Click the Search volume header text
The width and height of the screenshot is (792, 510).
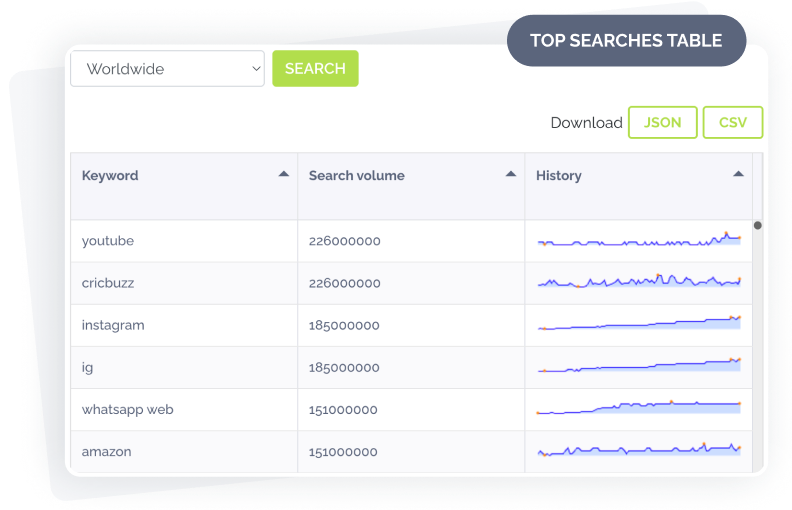tap(357, 176)
